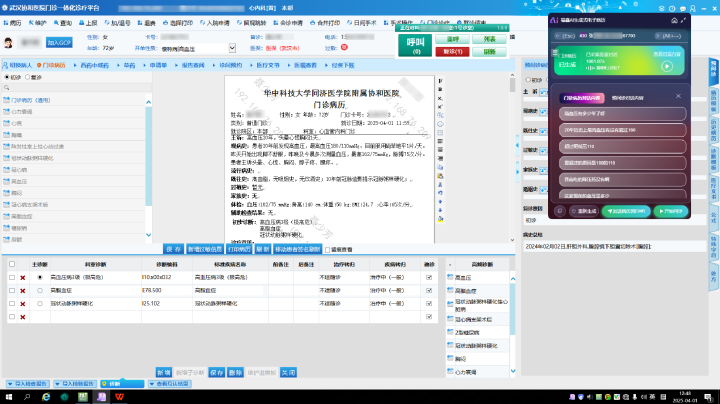Open the 入院申请 toolbar item

coord(214,23)
